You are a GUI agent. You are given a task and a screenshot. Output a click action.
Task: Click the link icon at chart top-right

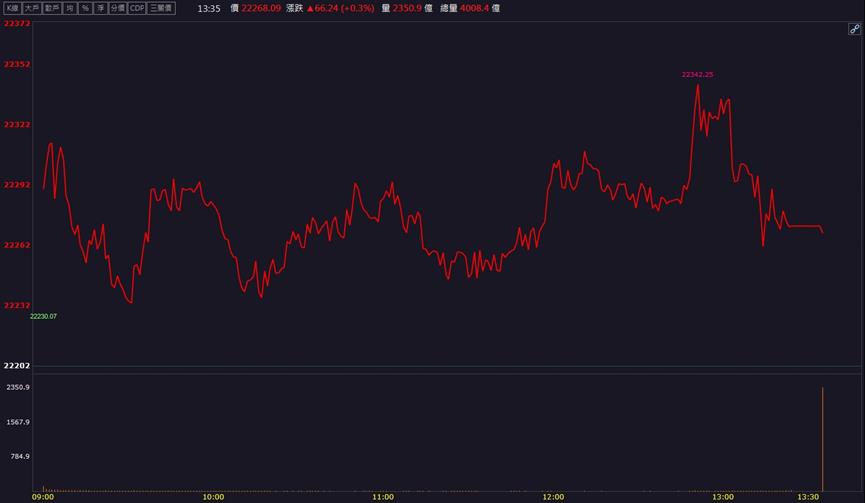tap(854, 29)
